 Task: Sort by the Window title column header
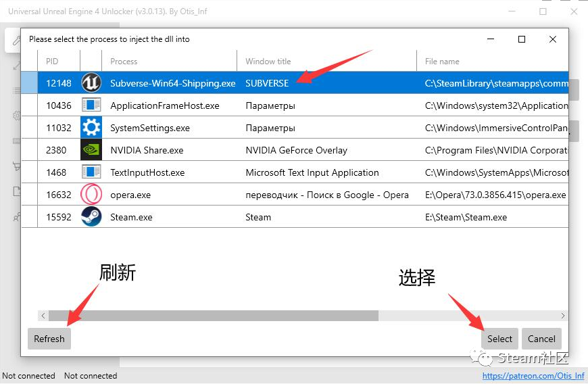point(268,61)
